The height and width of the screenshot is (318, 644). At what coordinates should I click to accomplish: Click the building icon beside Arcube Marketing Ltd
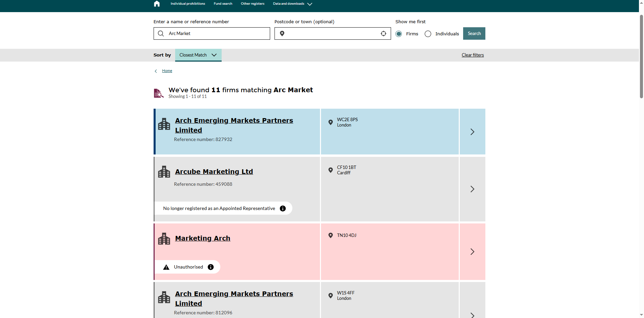click(x=164, y=172)
